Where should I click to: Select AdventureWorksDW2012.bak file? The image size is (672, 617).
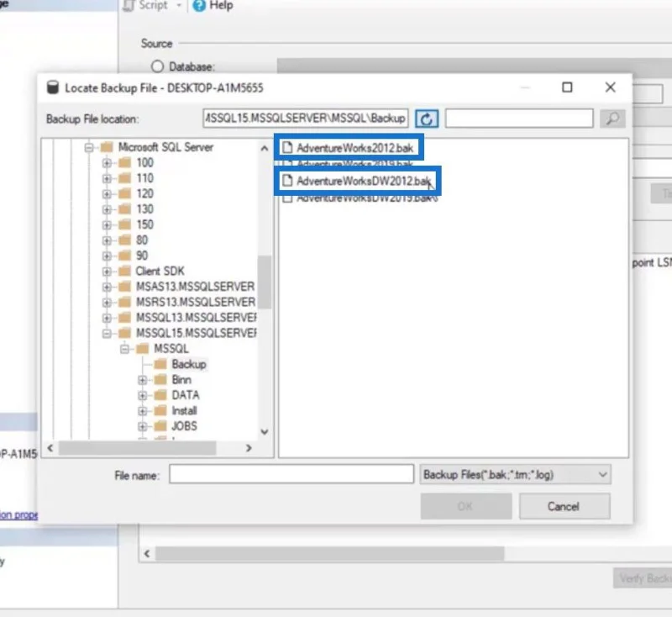[x=356, y=181]
